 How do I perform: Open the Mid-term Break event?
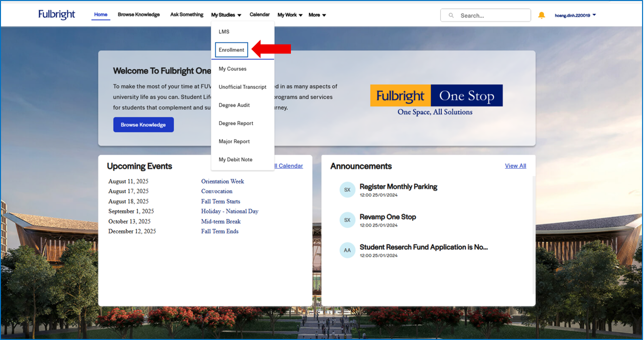(221, 221)
